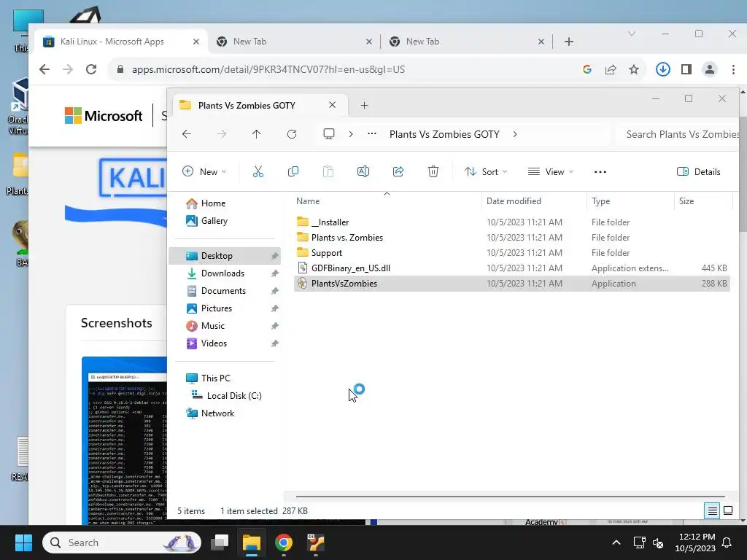Open Task View from taskbar
This screenshot has height=560, width=747.
[x=220, y=542]
